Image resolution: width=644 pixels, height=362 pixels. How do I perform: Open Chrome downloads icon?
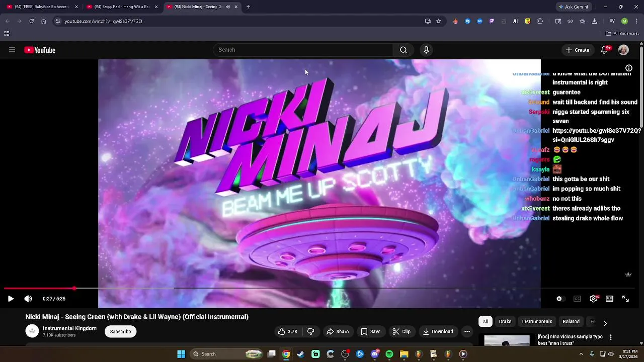click(594, 21)
